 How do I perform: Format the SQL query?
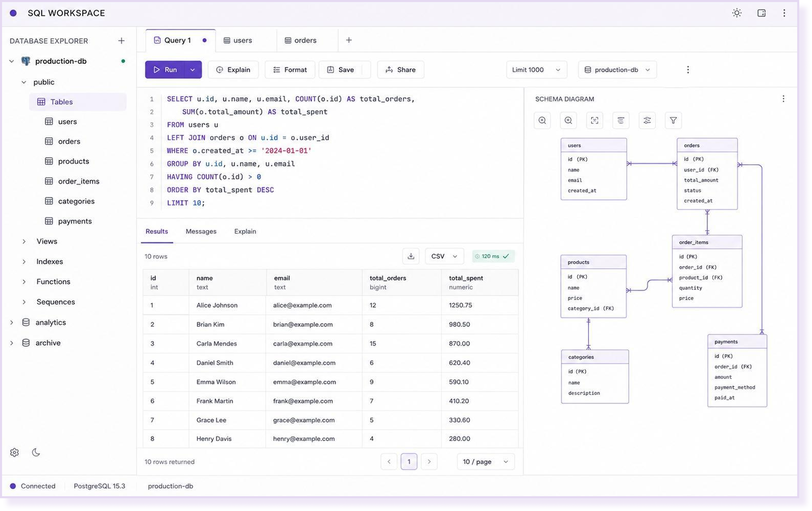(x=290, y=70)
